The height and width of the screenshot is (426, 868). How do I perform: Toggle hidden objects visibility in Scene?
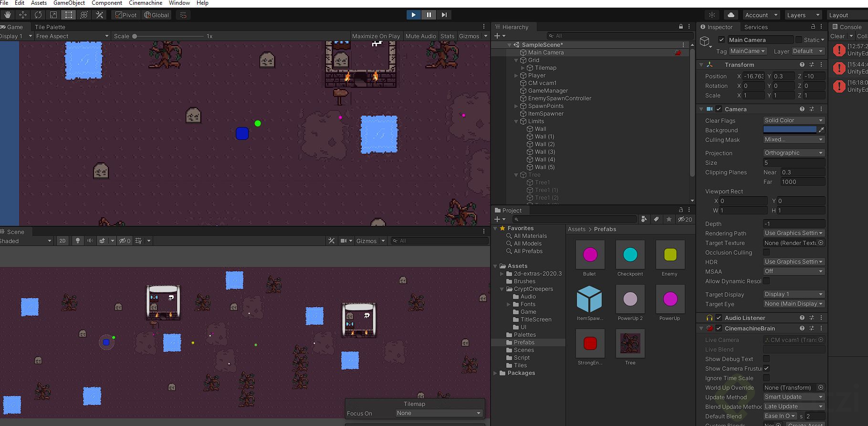(x=125, y=241)
